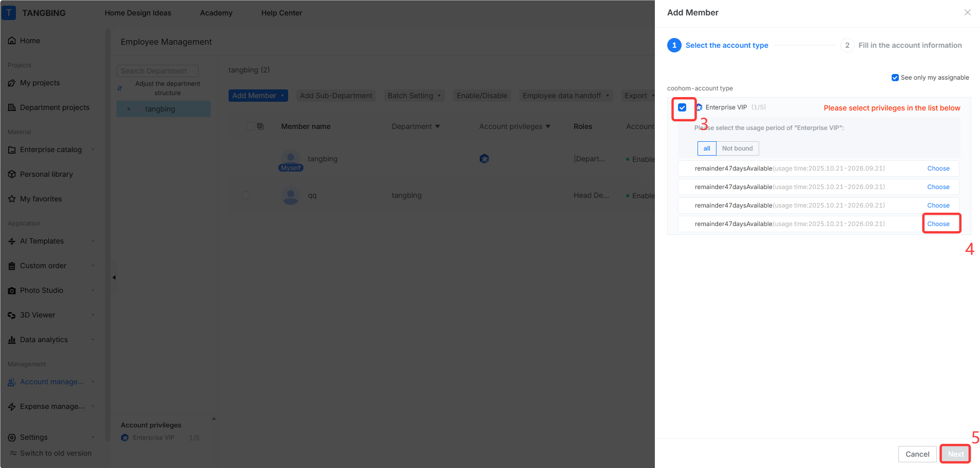Select the 'all' usage period filter

coord(707,148)
